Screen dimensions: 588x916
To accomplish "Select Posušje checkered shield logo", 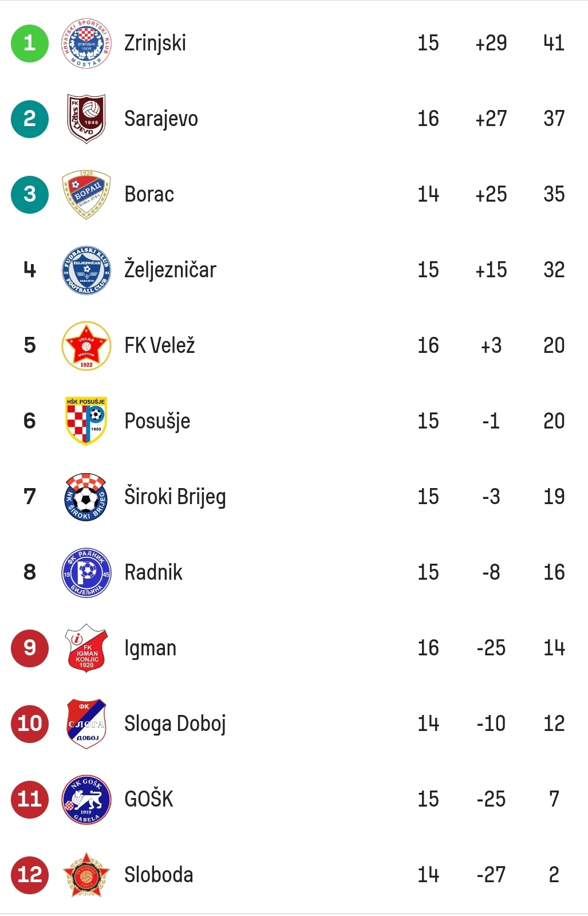I will tap(86, 421).
